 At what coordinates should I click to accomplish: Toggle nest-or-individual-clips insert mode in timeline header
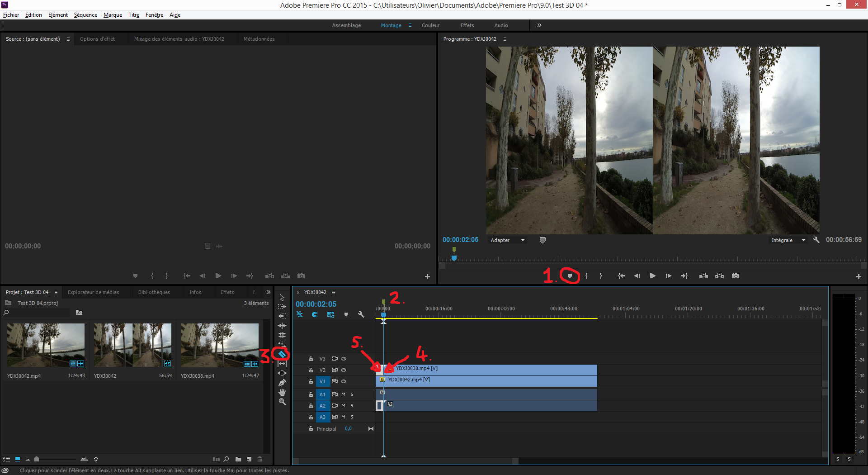click(299, 314)
